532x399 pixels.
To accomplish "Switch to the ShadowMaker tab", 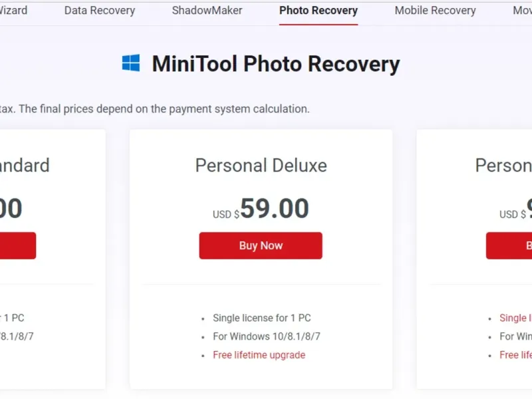I will pos(207,11).
